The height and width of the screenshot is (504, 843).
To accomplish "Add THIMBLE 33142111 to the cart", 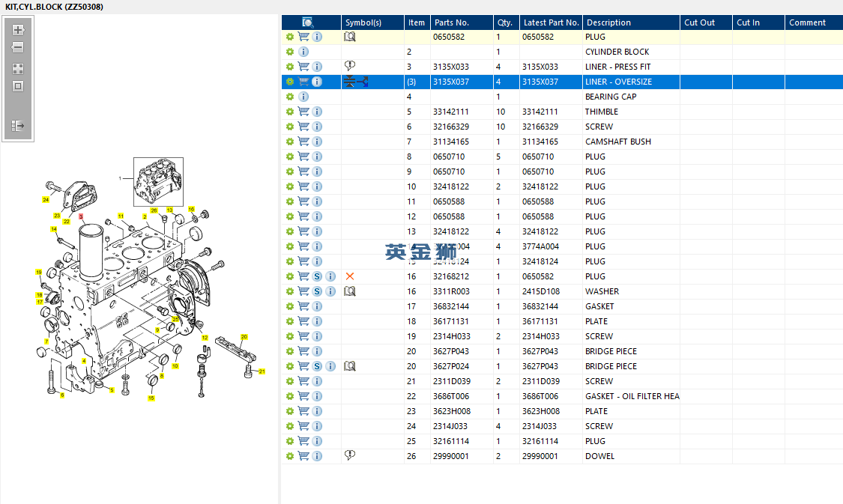I will [303, 112].
